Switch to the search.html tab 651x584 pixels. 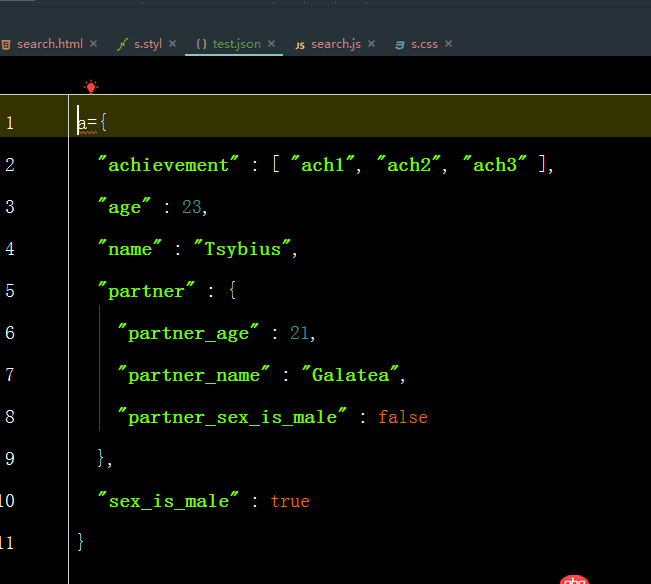[x=50, y=44]
